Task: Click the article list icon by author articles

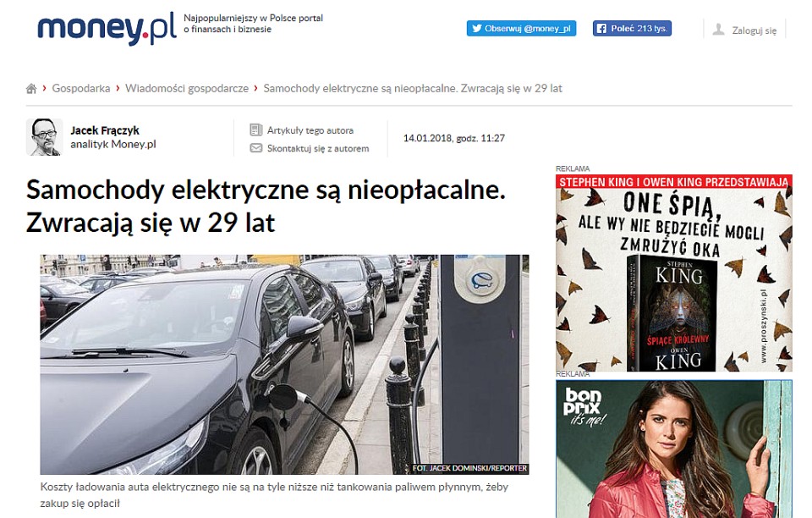Action: 255,129
